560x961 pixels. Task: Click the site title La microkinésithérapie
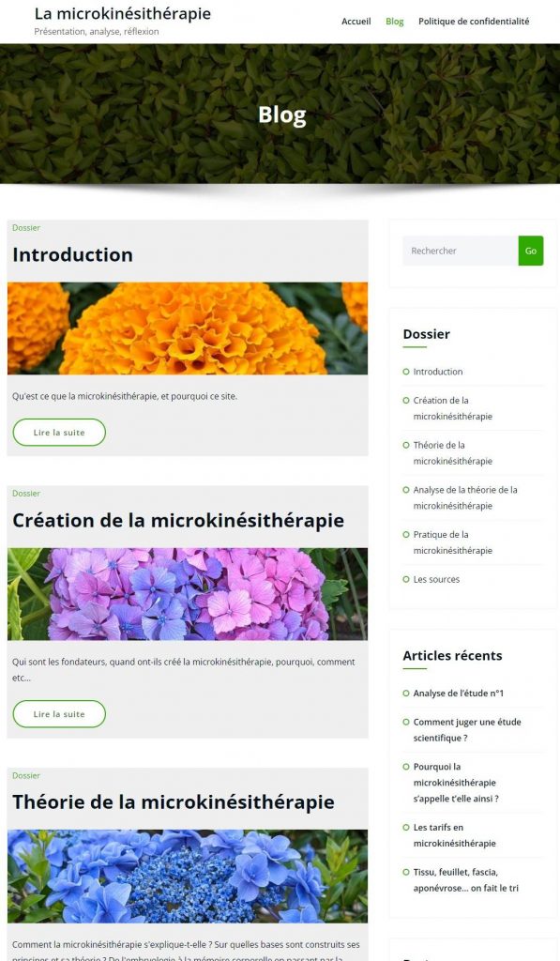click(123, 13)
